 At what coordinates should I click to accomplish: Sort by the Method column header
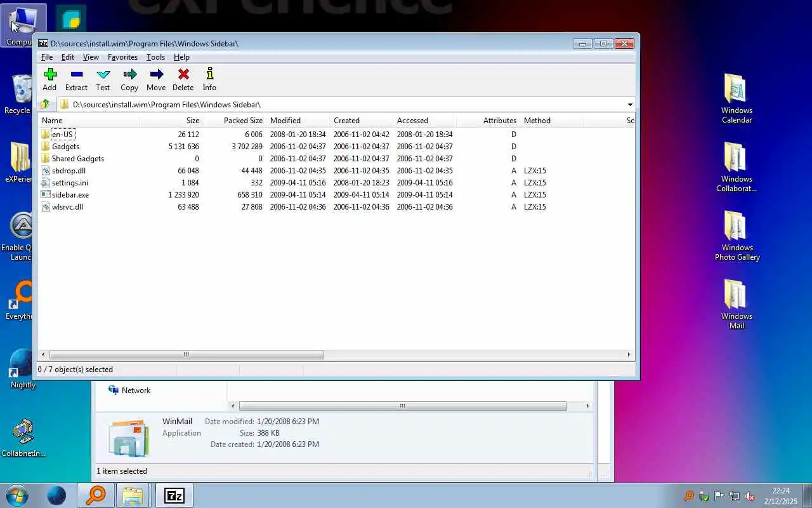point(552,121)
